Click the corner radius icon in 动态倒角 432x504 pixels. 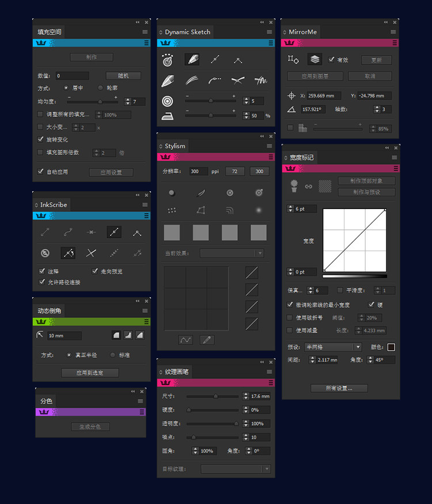coord(40,335)
